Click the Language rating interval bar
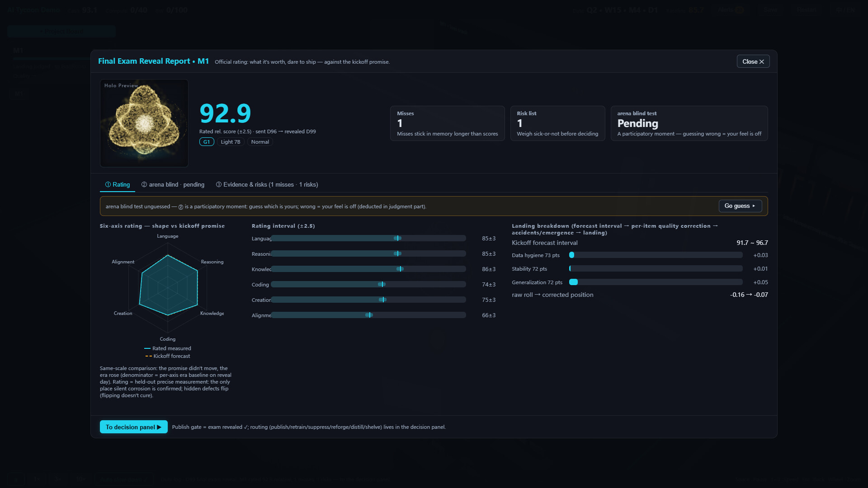This screenshot has width=868, height=488. point(368,238)
